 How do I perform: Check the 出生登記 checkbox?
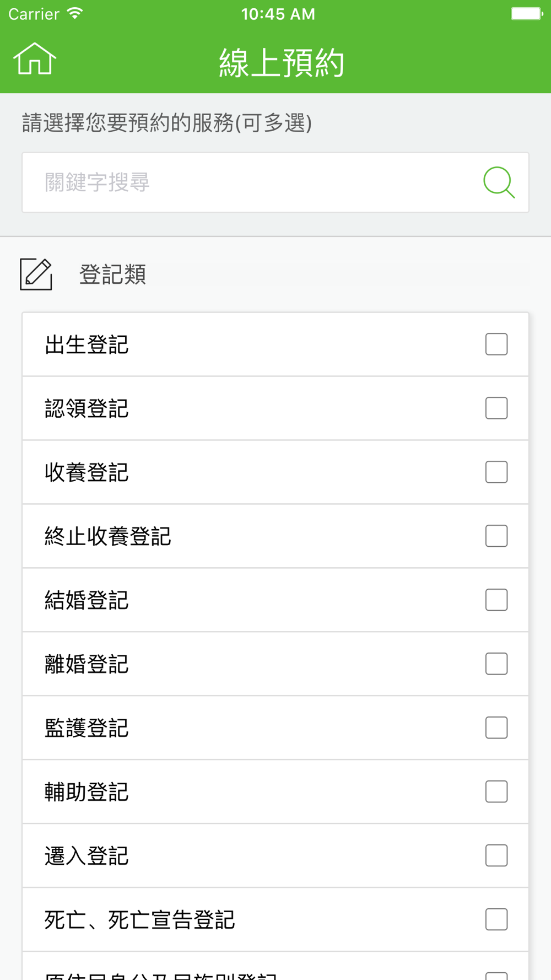pos(496,344)
